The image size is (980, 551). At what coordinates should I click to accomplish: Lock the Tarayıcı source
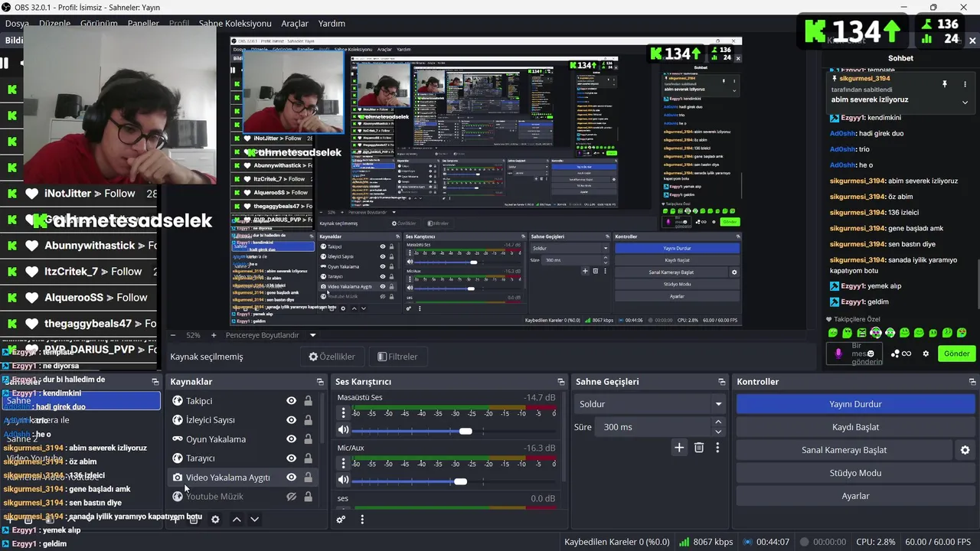308,458
